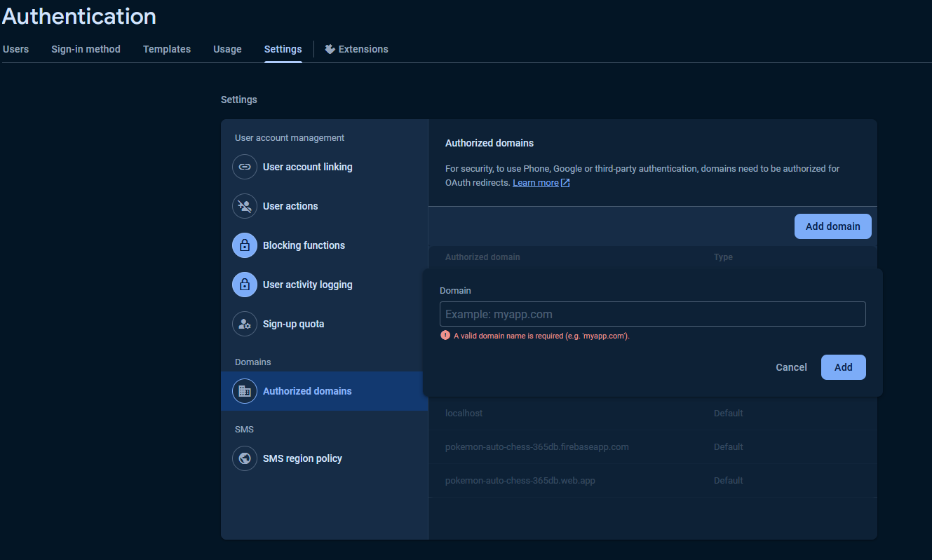Open User account linking settings
The width and height of the screenshot is (932, 560).
pos(325,167)
